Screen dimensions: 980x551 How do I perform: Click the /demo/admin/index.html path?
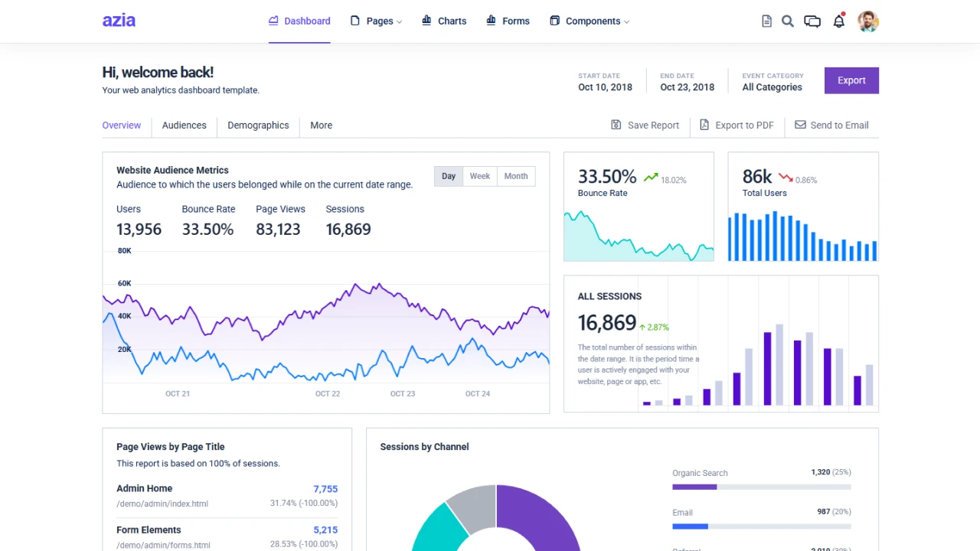click(x=162, y=504)
